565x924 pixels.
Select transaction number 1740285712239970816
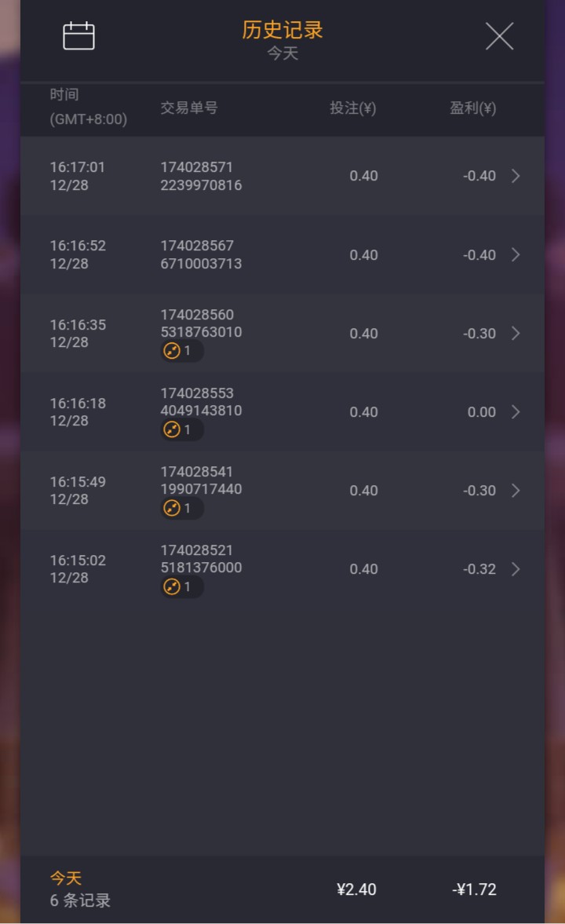click(x=201, y=176)
